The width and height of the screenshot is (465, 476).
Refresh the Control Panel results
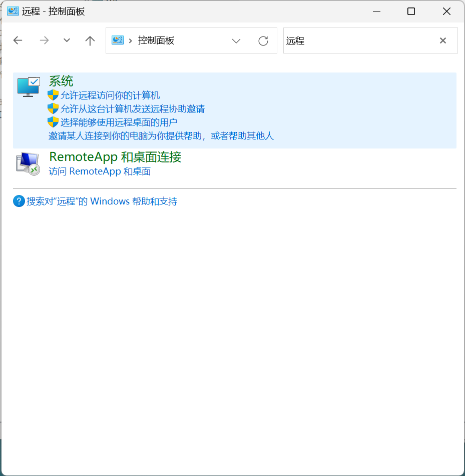[x=263, y=40]
